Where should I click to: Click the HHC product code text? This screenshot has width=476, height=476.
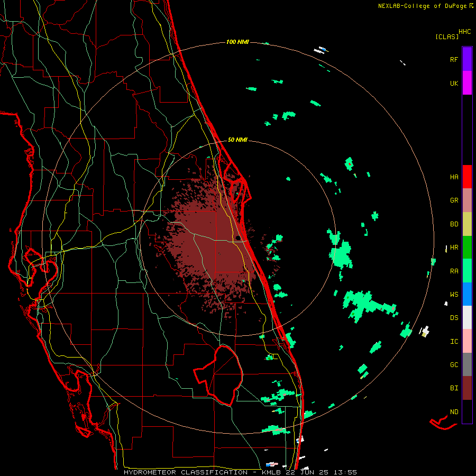(x=465, y=32)
